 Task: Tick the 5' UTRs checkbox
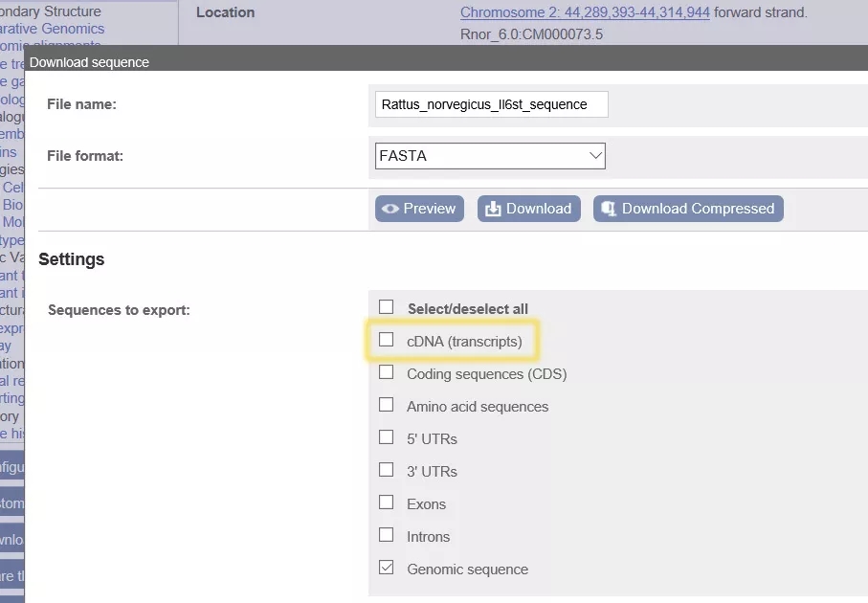(387, 437)
